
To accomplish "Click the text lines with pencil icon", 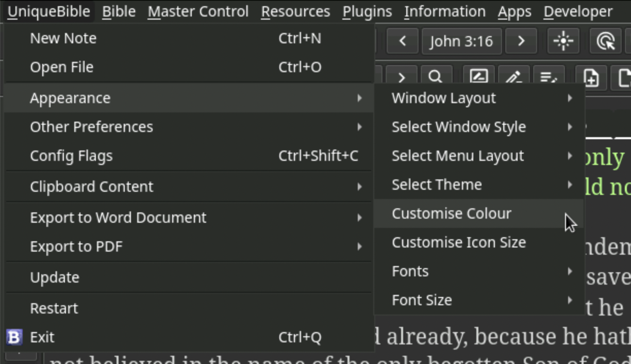I will coord(549,77).
